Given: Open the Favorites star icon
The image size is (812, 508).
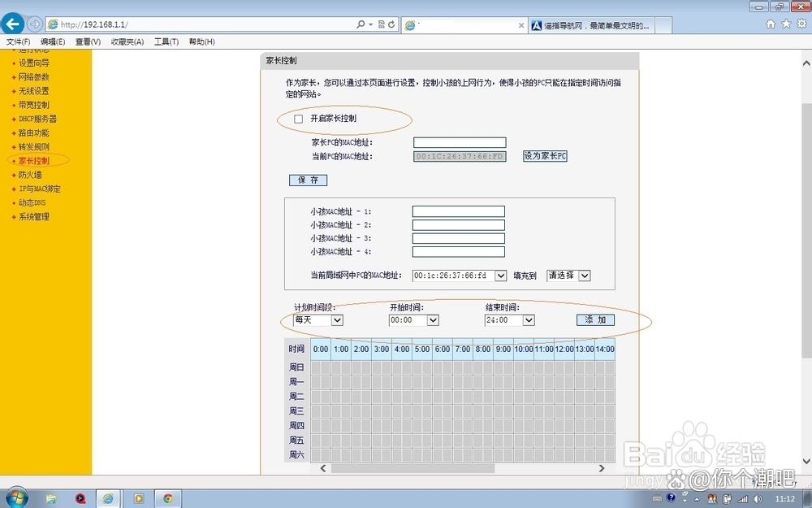Looking at the screenshot, I should coord(786,24).
